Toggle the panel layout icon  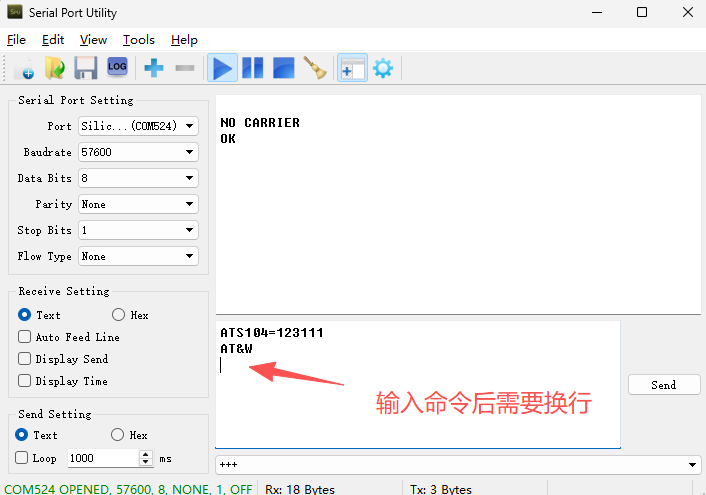pyautogui.click(x=352, y=68)
